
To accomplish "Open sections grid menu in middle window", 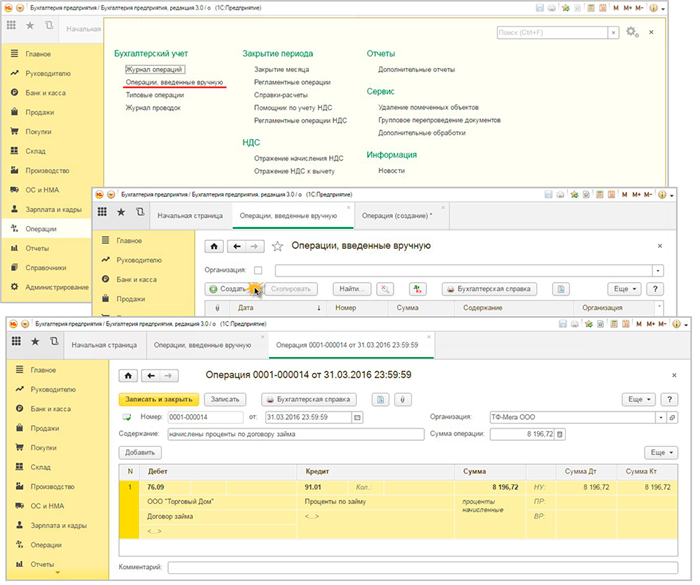I will (x=102, y=212).
